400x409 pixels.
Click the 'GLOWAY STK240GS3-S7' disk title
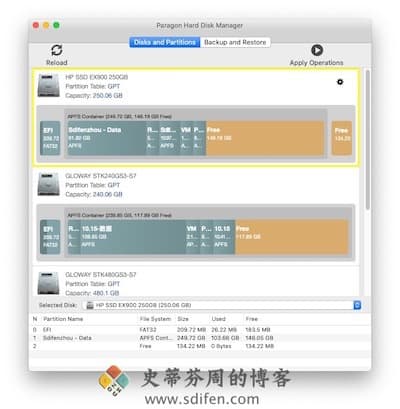[101, 176]
